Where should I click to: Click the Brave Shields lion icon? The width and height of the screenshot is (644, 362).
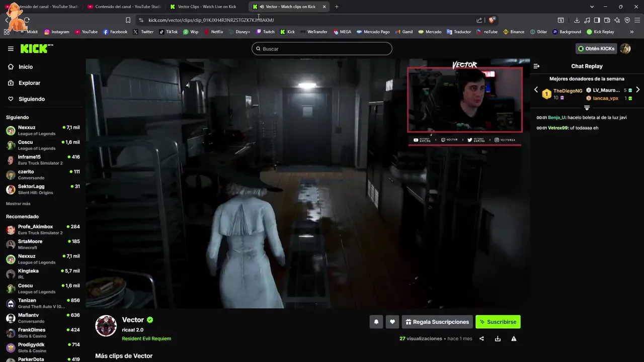(492, 20)
